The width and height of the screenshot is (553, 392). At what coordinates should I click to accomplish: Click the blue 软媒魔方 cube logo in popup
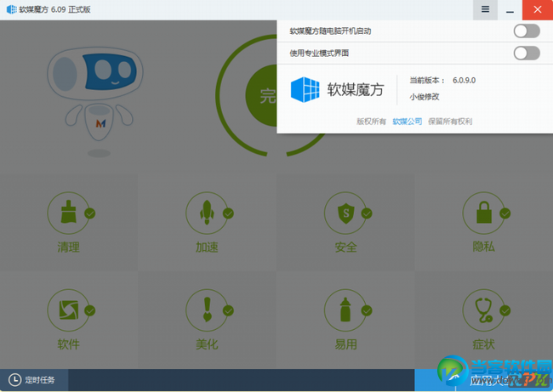(x=305, y=89)
